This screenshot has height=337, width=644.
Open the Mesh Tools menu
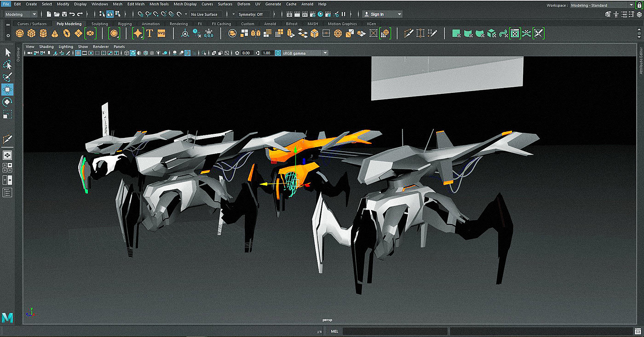(x=159, y=4)
